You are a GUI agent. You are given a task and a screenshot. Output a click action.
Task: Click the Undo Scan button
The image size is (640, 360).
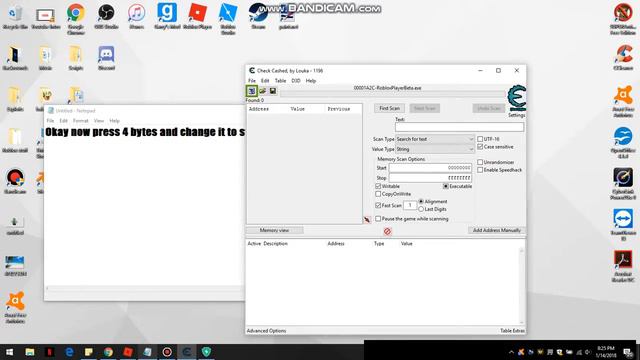489,108
